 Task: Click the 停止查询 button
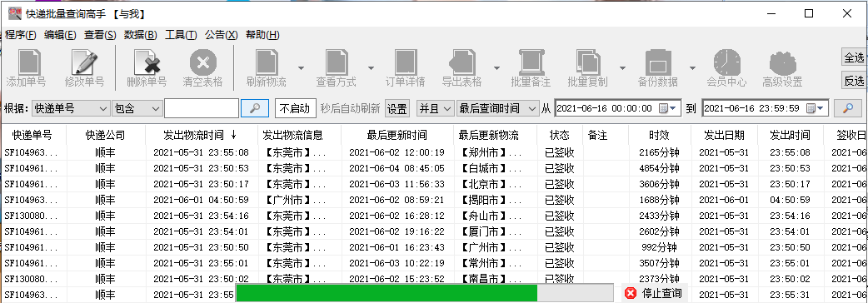pos(654,293)
